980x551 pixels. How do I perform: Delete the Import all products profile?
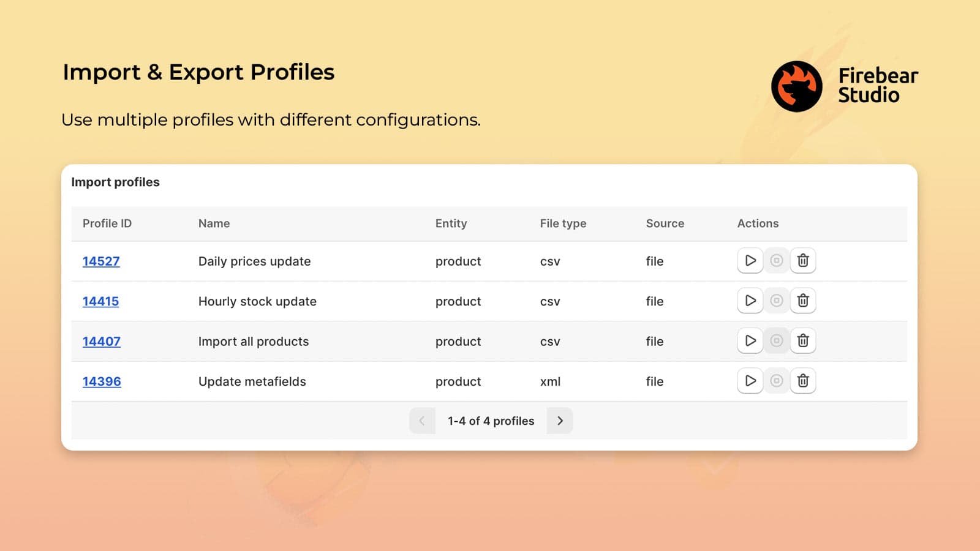(803, 341)
